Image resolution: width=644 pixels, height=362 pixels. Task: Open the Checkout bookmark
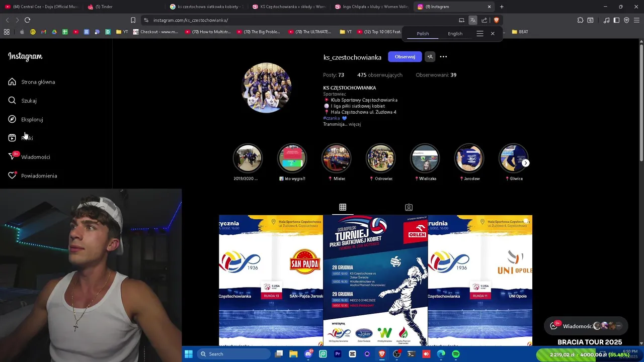155,32
